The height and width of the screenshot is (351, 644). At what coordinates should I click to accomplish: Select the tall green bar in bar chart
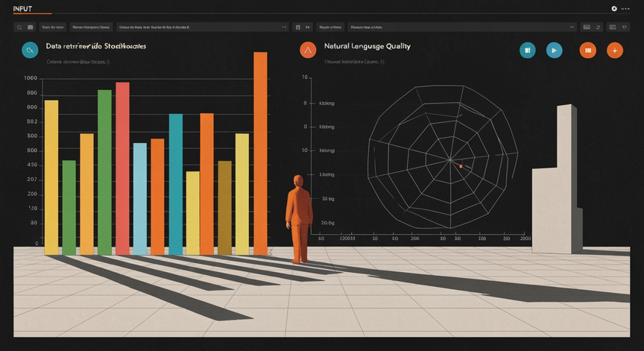(x=105, y=172)
